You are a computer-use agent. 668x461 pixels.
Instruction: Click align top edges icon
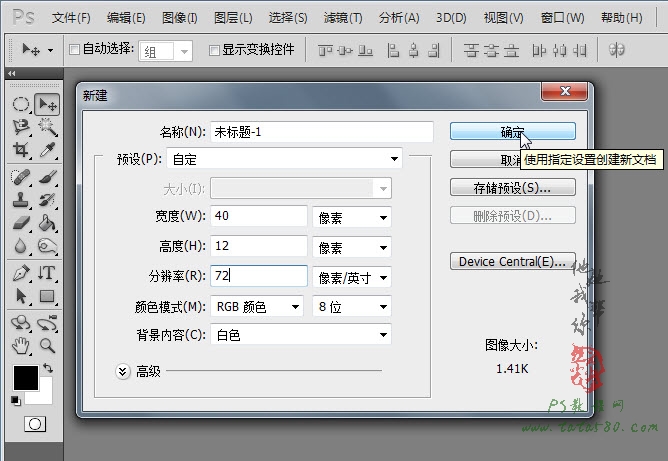[x=325, y=51]
